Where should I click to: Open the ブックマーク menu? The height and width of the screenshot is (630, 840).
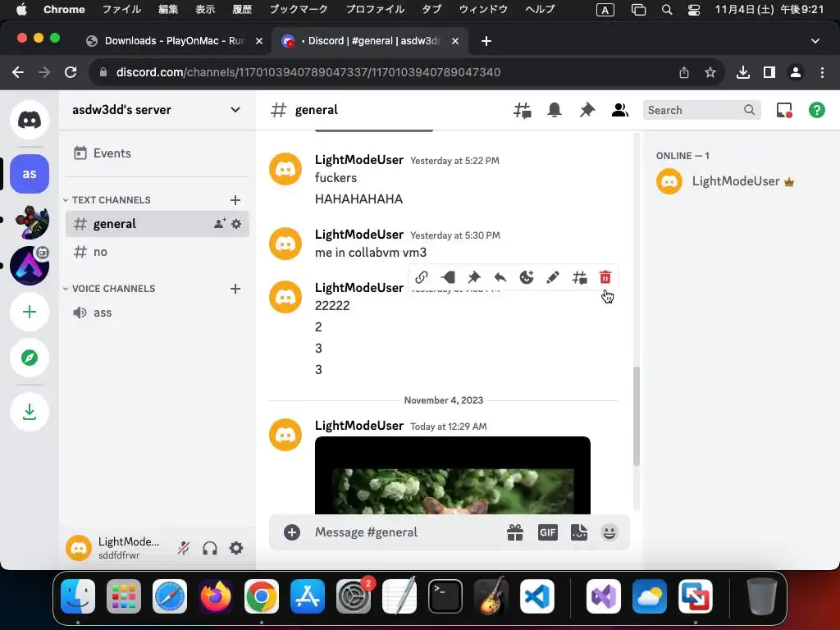[299, 10]
